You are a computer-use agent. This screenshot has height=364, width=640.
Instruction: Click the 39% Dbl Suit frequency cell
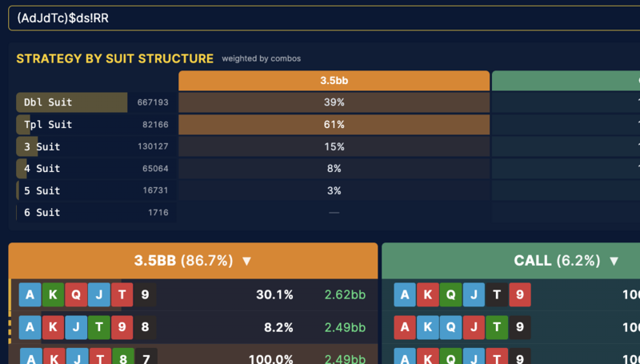click(x=334, y=102)
